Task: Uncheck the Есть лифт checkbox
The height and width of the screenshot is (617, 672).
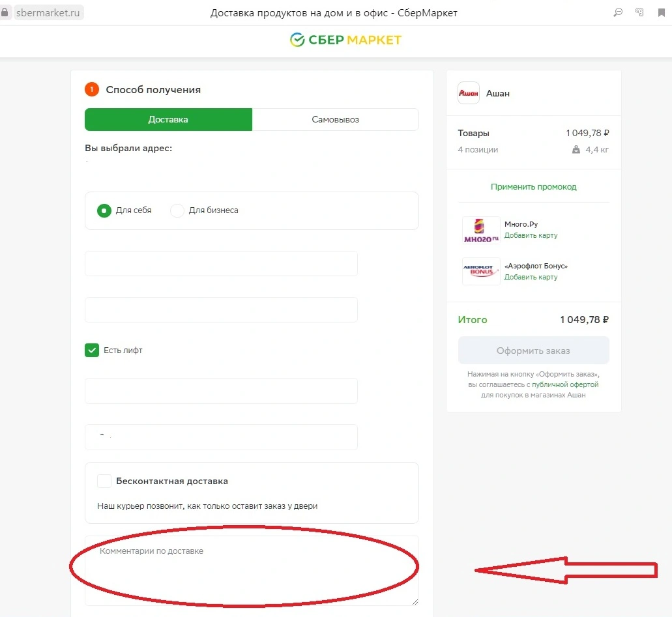Action: point(92,350)
